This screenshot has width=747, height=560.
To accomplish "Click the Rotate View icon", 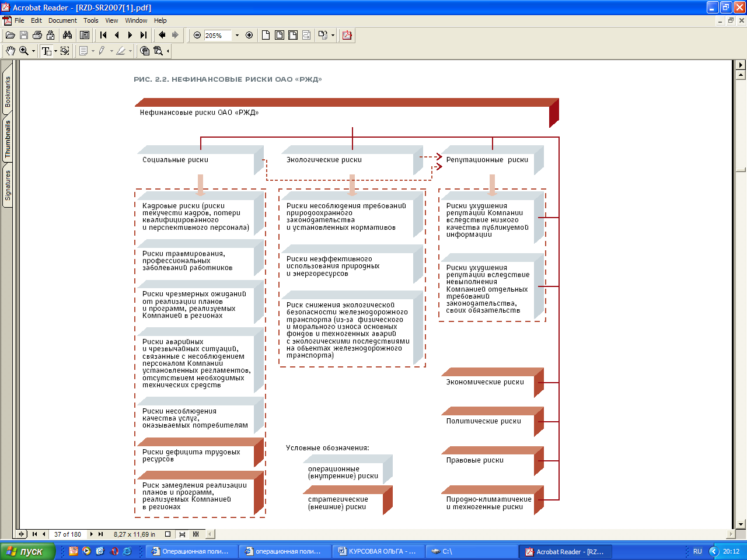I will pyautogui.click(x=323, y=35).
